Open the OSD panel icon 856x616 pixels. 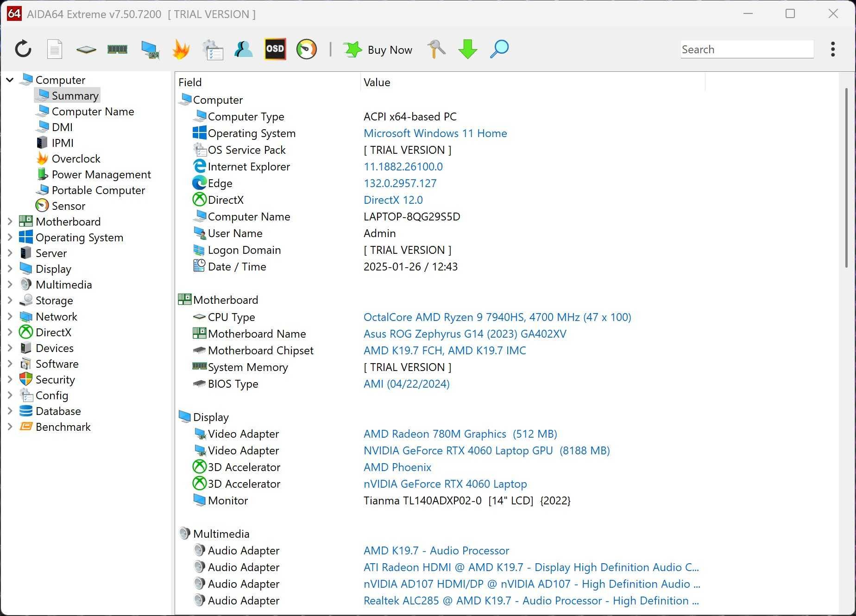tap(275, 49)
